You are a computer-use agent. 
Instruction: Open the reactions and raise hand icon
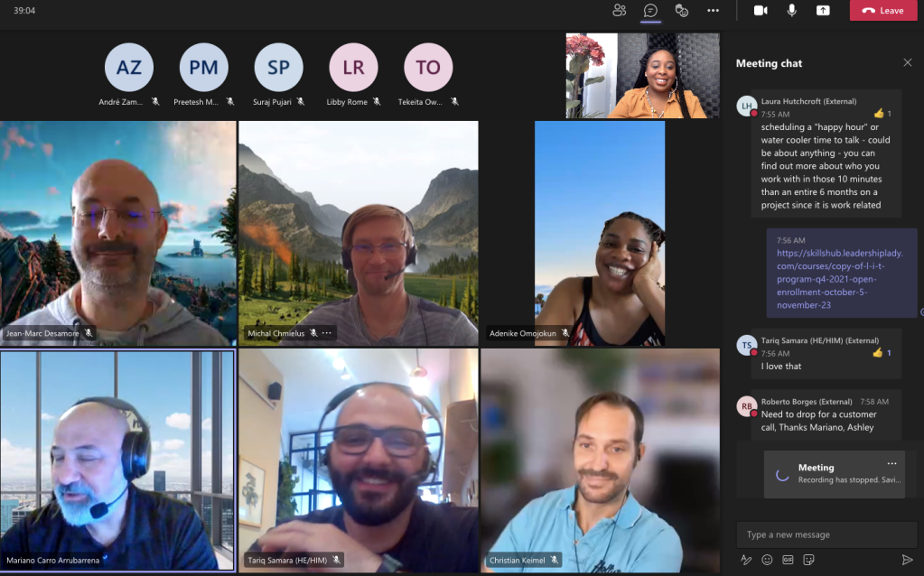point(682,10)
